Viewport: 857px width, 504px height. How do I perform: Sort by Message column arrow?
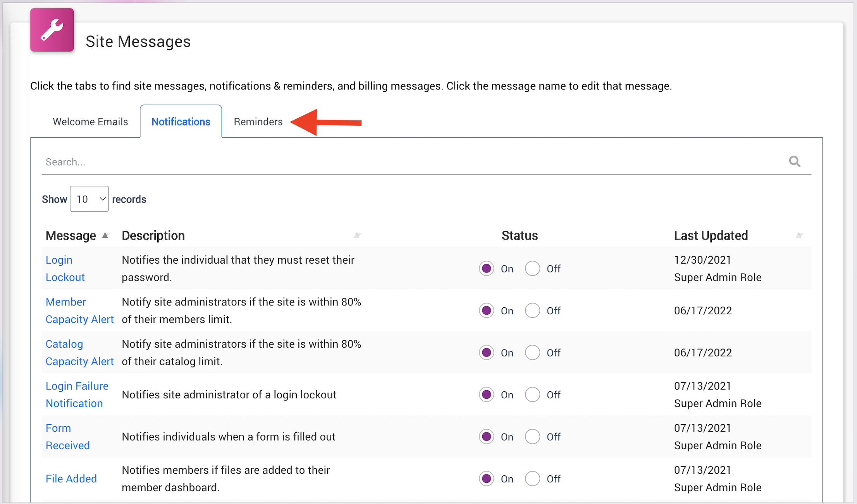(x=105, y=235)
